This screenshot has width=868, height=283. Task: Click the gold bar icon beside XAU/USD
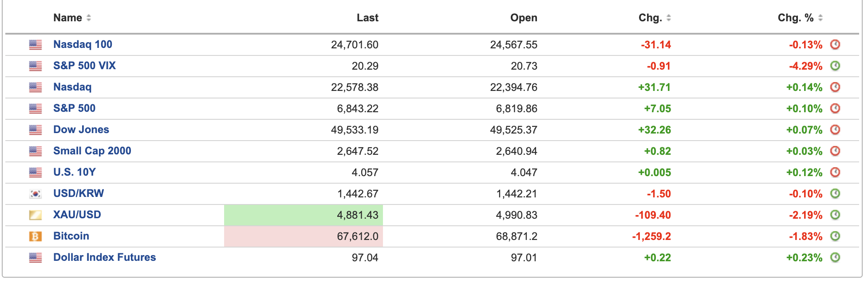[x=36, y=215]
